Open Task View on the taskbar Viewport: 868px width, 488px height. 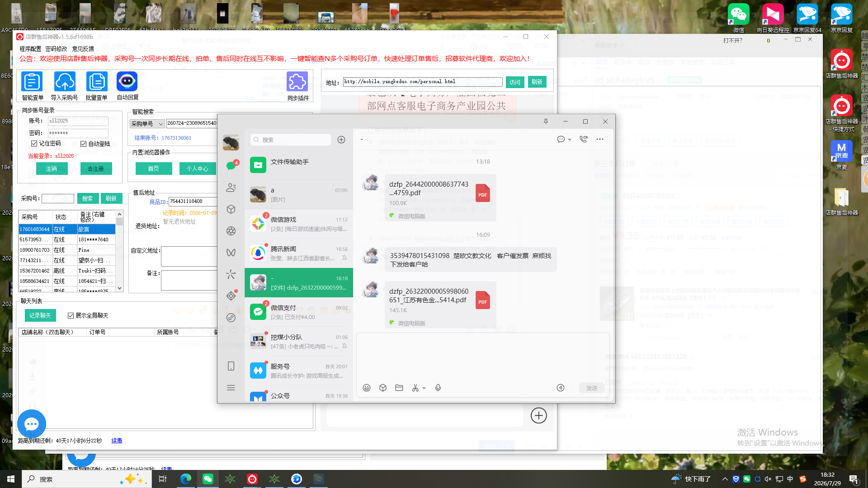[x=163, y=479]
